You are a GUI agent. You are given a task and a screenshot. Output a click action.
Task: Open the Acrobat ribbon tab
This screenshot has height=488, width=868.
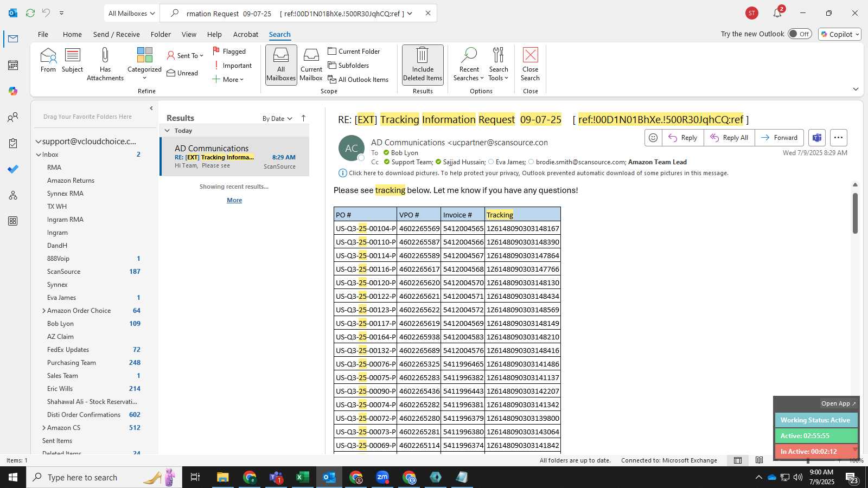(246, 34)
